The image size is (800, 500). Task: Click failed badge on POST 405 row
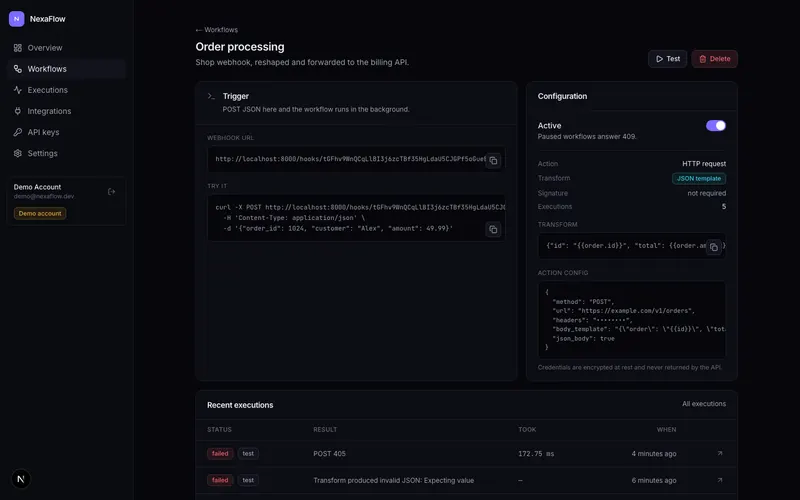point(220,454)
